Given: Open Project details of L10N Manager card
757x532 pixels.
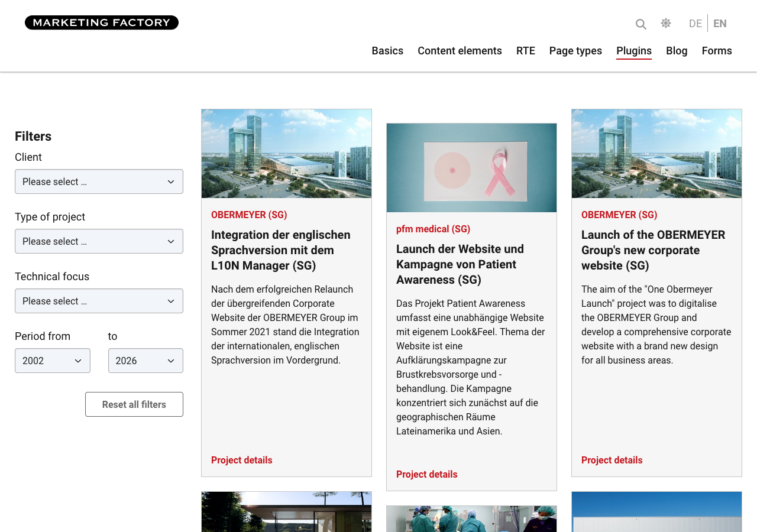Looking at the screenshot, I should click(242, 460).
